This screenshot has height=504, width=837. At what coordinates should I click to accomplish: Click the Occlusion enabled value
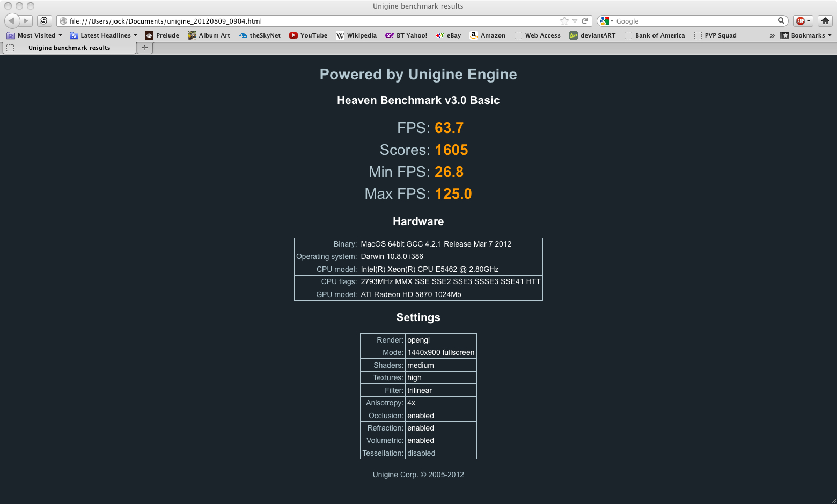tap(441, 416)
